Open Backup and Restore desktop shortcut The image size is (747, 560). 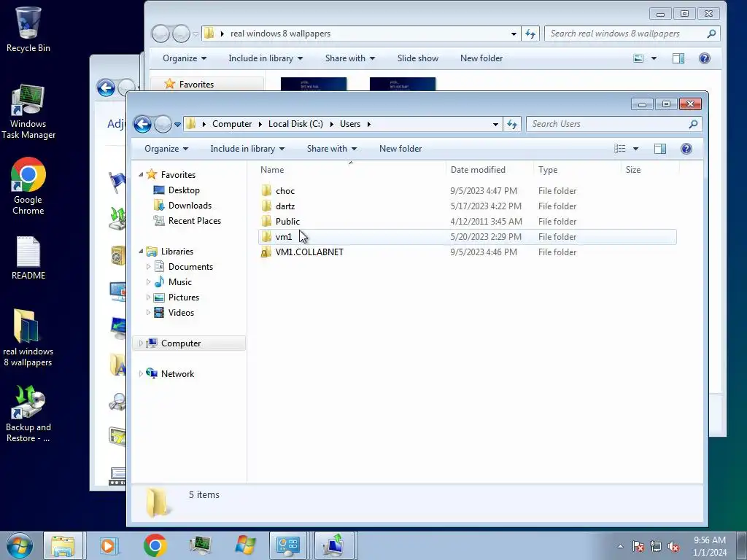(28, 414)
